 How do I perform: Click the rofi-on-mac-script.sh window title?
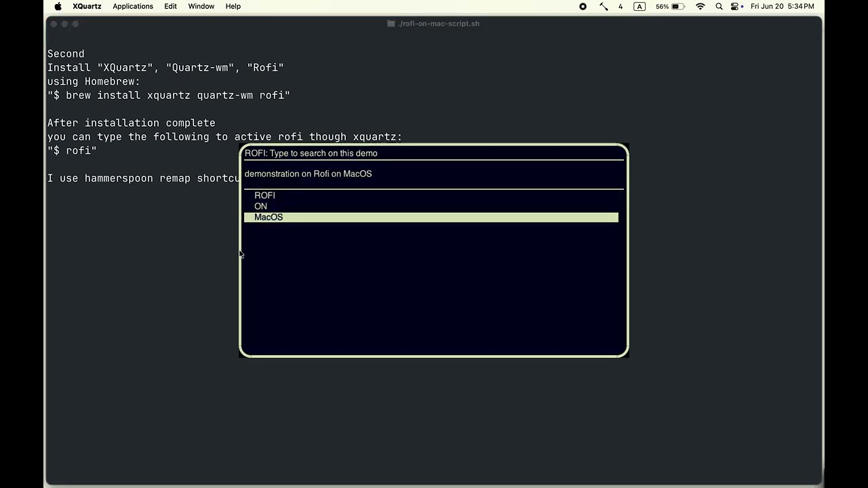[x=439, y=23]
